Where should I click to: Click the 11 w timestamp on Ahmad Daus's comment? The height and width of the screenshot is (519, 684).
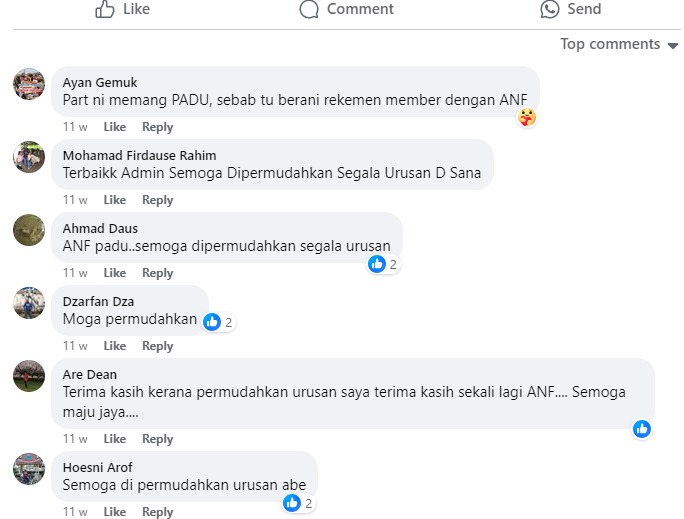pos(75,273)
